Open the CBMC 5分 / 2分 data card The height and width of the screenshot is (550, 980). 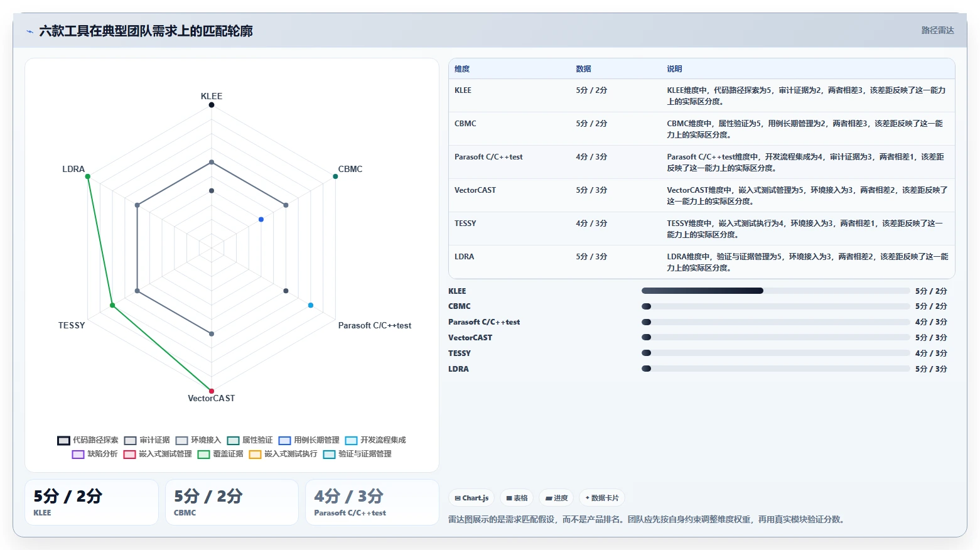point(232,502)
